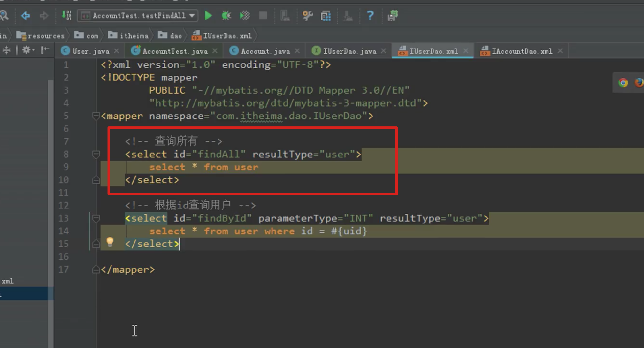
Task: Open Project Structure icon
Action: point(326,15)
